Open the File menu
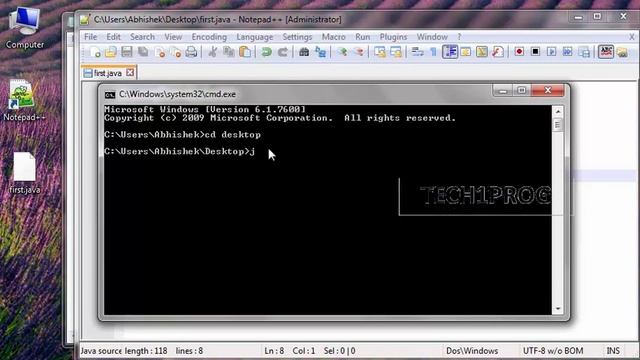Image resolution: width=640 pixels, height=360 pixels. coord(91,37)
